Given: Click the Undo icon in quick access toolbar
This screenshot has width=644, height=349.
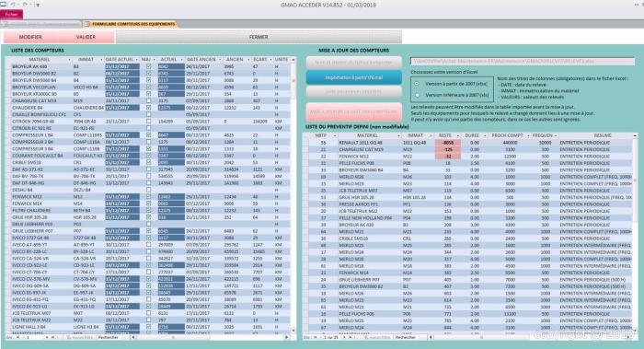Looking at the screenshot, I should click(x=14, y=5).
